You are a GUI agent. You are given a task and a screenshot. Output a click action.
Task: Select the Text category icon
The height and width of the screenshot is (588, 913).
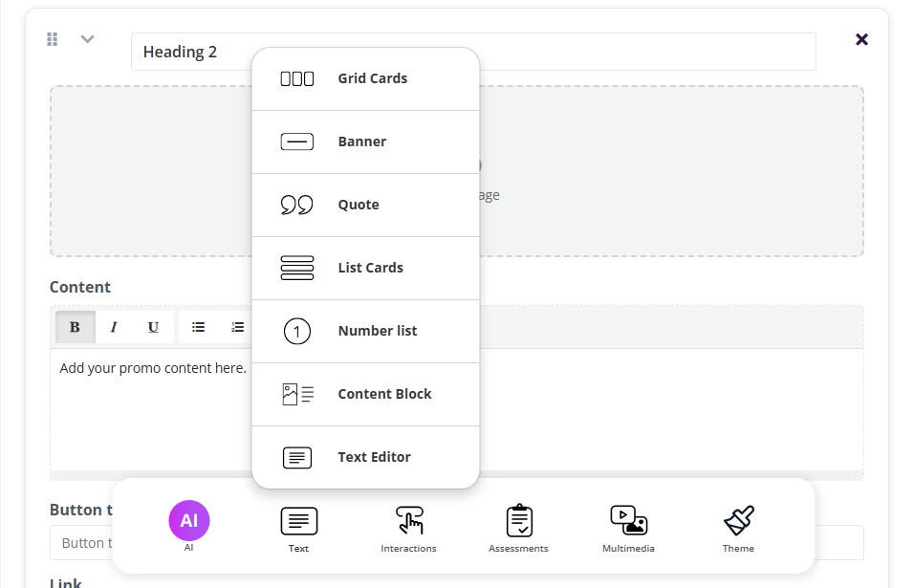(298, 522)
